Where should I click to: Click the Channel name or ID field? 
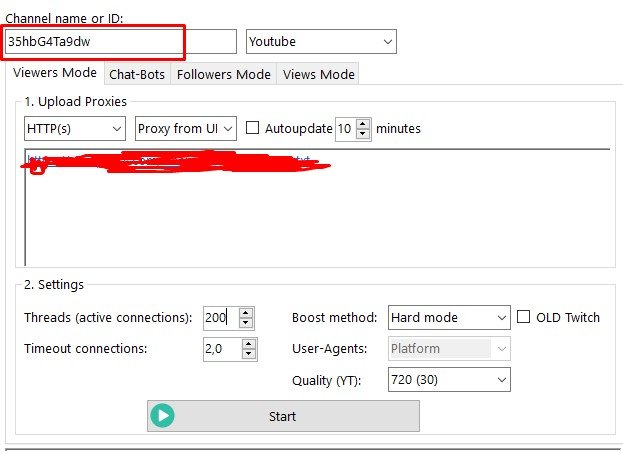point(95,42)
